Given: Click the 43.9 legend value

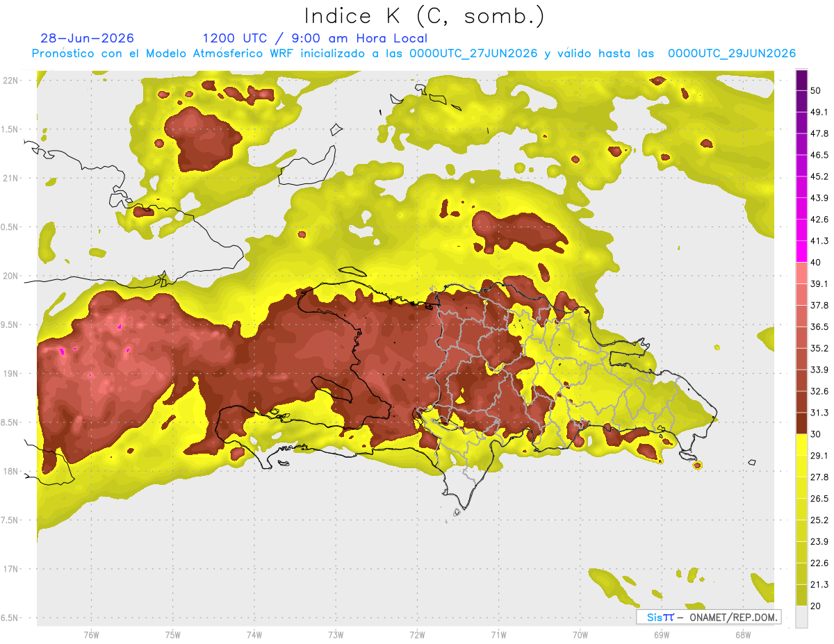Looking at the screenshot, I should pyautogui.click(x=819, y=198).
